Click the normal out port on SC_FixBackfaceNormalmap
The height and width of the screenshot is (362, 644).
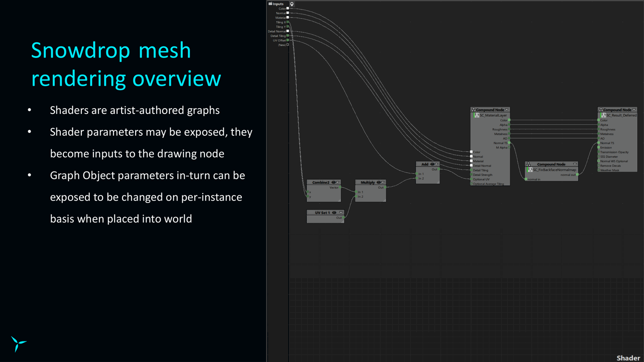coord(578,175)
